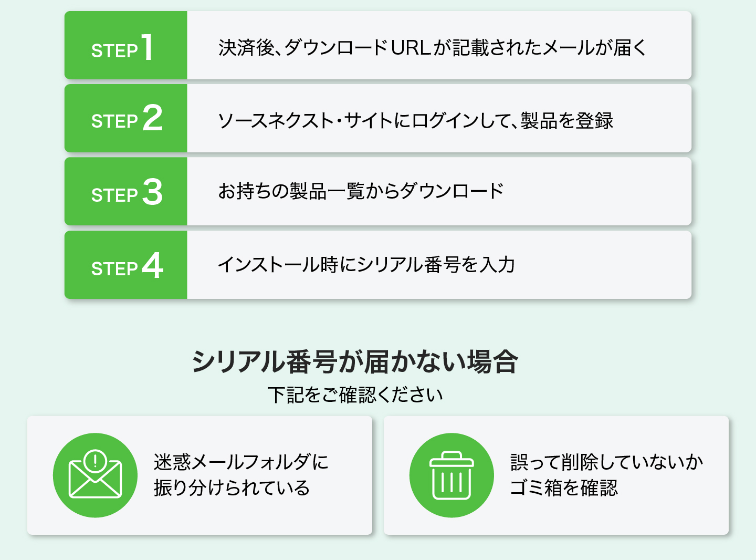Screen dimensions: 756x560
Task: Click the green STEP 4 badge
Action: pos(126,265)
